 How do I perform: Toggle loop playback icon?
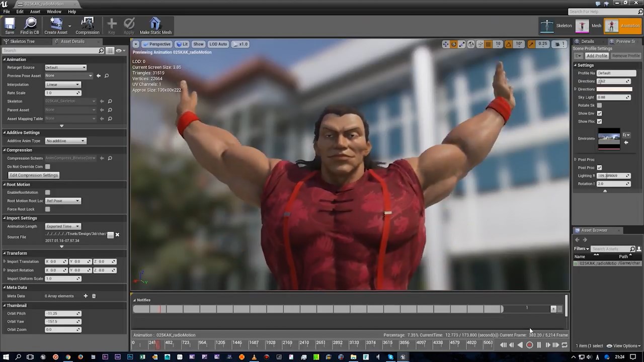565,345
